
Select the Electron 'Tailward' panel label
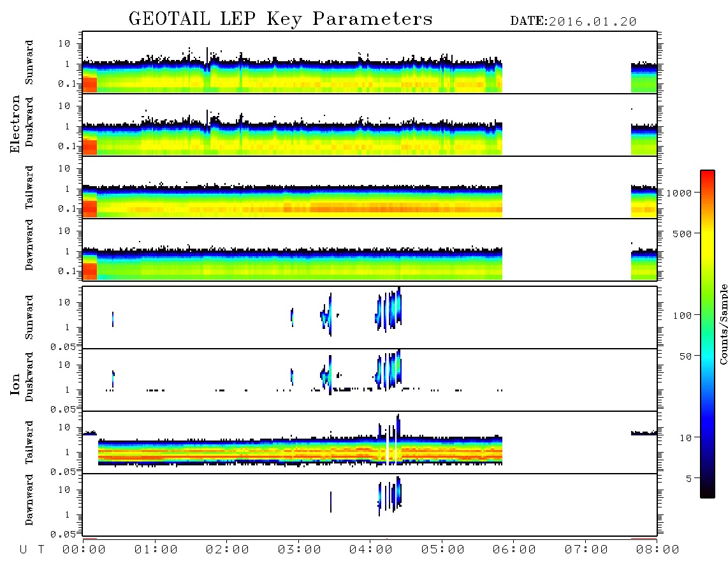(x=29, y=187)
